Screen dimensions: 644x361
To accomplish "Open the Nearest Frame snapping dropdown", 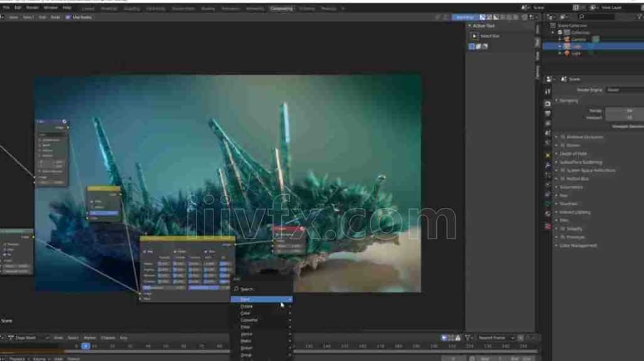I will coord(496,338).
